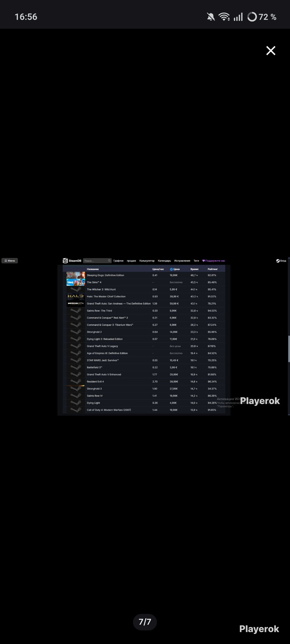Open the Теги menu item
This screenshot has width=290, height=644.
coord(196,261)
